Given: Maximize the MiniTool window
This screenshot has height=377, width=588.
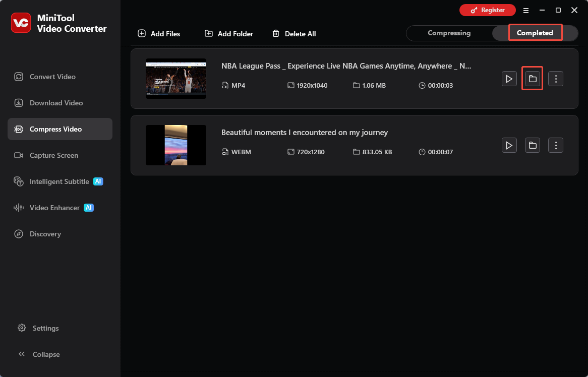Looking at the screenshot, I should pos(558,10).
